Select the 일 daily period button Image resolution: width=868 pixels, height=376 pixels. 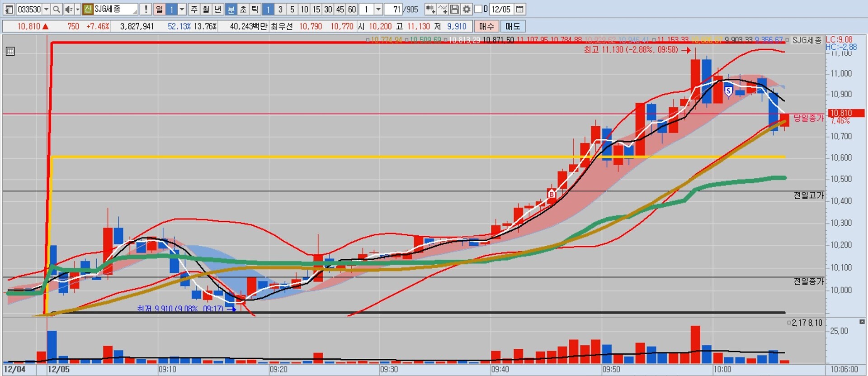click(159, 9)
